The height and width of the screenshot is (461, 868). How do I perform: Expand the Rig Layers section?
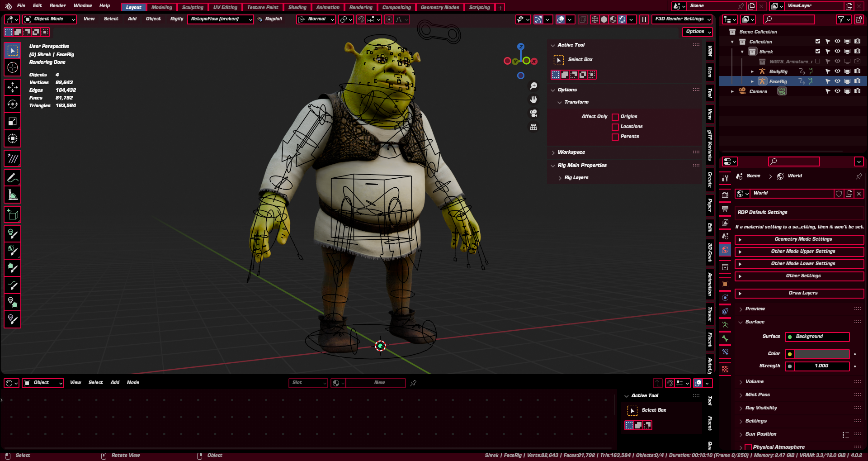(576, 178)
